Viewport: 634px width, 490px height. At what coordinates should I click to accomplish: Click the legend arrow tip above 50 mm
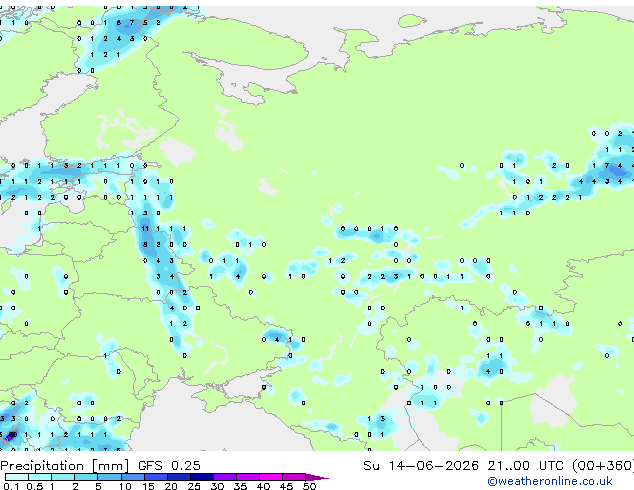click(317, 477)
